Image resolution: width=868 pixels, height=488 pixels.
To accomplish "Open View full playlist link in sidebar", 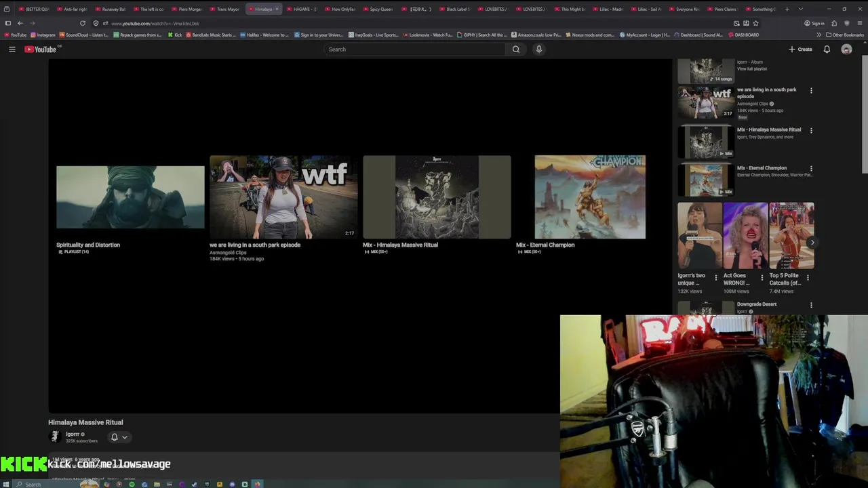I will coord(752,68).
